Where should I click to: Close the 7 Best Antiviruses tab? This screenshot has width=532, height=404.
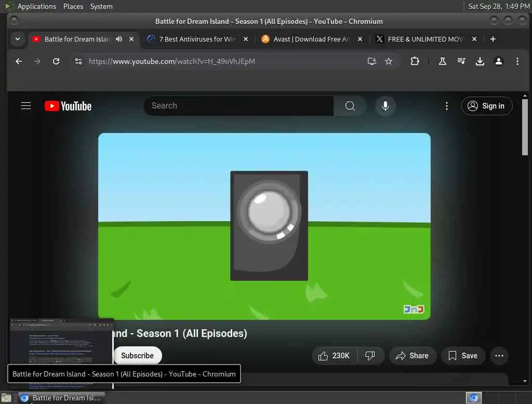coord(246,39)
